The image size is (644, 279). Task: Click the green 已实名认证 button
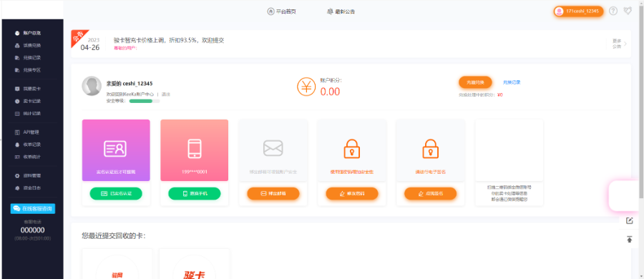[x=116, y=194]
